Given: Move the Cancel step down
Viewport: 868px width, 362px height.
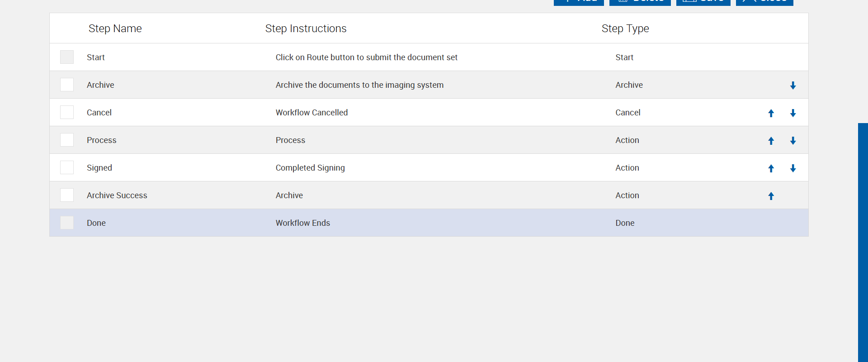Looking at the screenshot, I should point(793,113).
